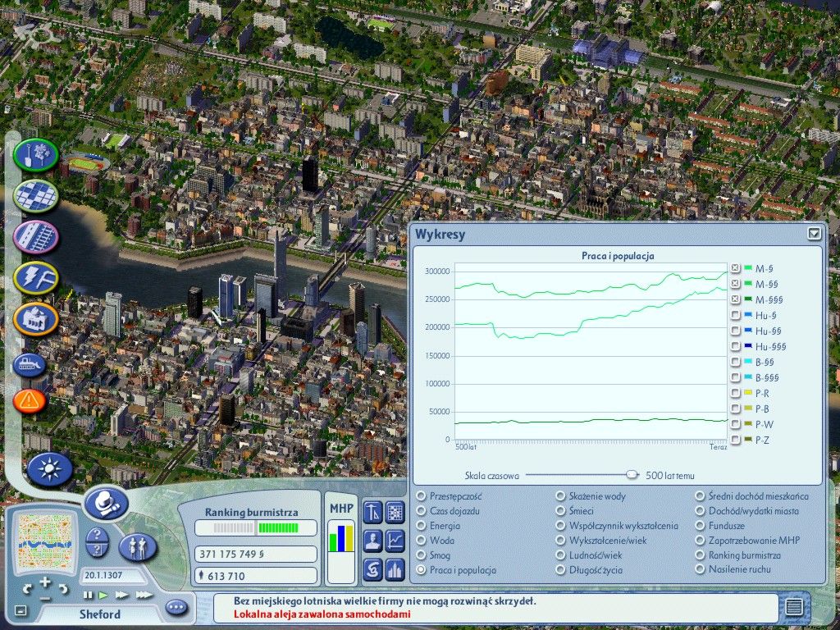Click the Ranking burmistrza rating bar
Image resolution: width=840 pixels, height=630 pixels.
coord(256,527)
